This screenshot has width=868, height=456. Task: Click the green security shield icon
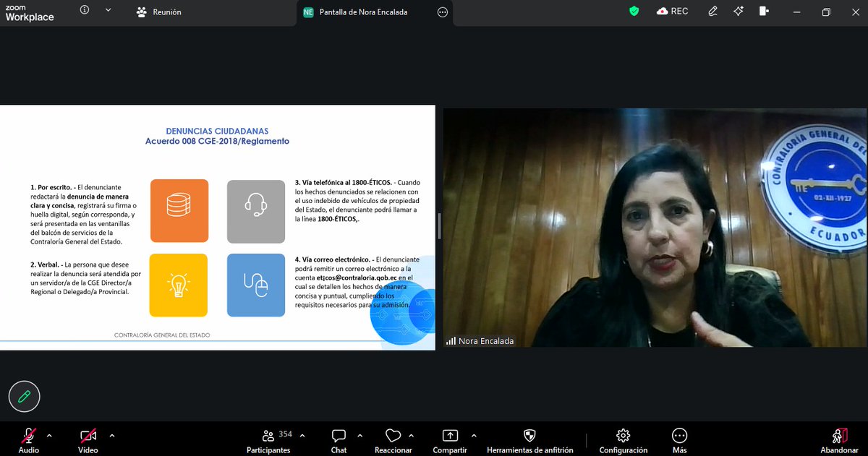(634, 12)
